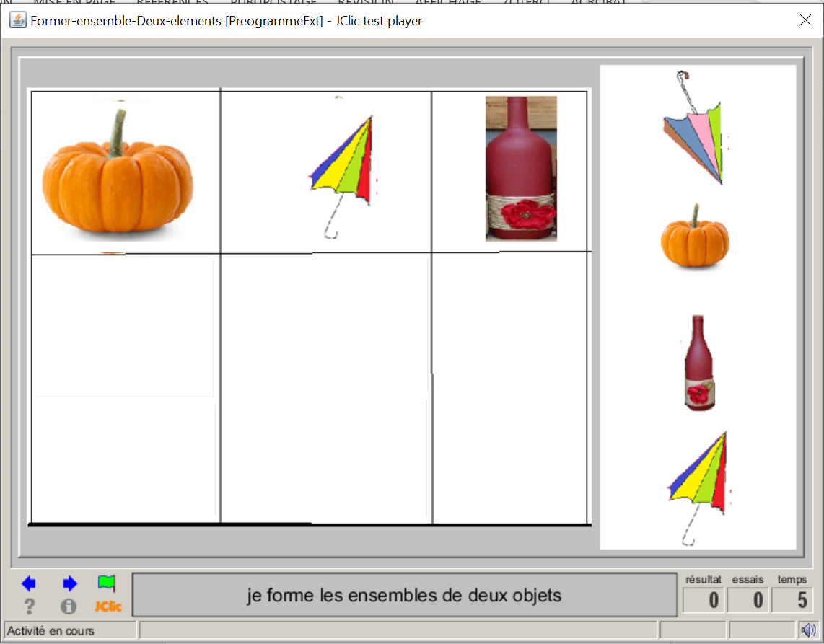Viewport: 824px width, 644px height.
Task: Click the blue next activity arrow
Action: (x=69, y=583)
